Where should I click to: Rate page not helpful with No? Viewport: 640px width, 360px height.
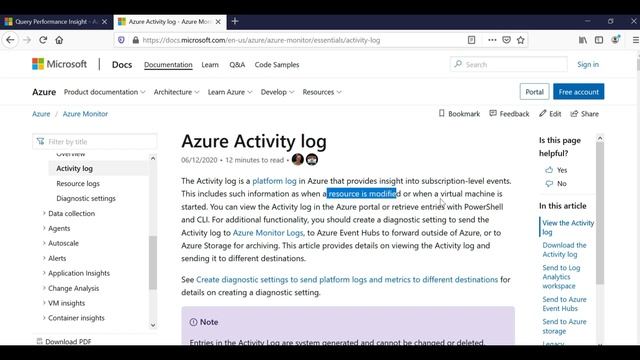(x=556, y=184)
